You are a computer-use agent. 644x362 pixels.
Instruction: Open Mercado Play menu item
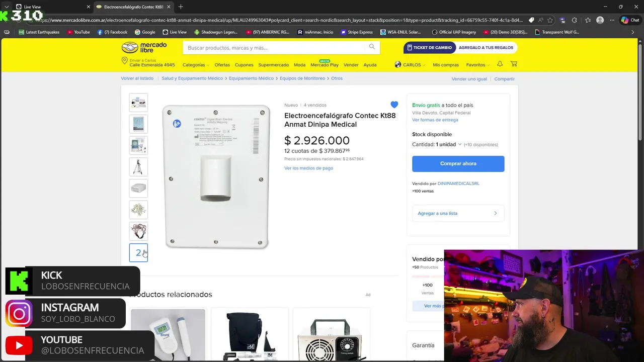coord(325,64)
